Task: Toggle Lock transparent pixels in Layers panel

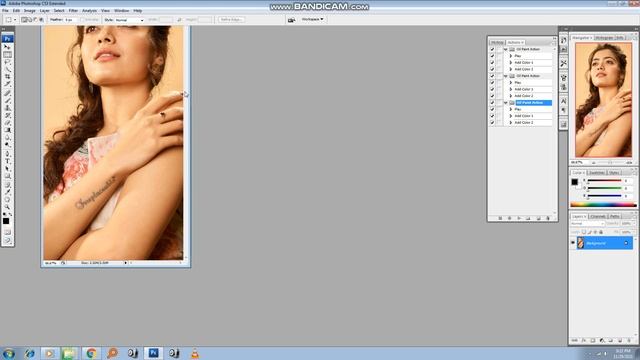Action: (584, 232)
